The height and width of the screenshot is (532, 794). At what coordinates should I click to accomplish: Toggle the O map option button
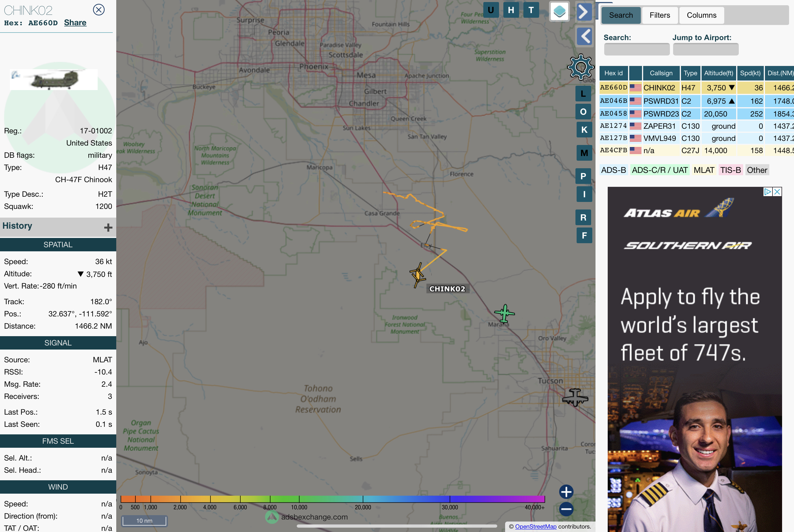tap(583, 112)
